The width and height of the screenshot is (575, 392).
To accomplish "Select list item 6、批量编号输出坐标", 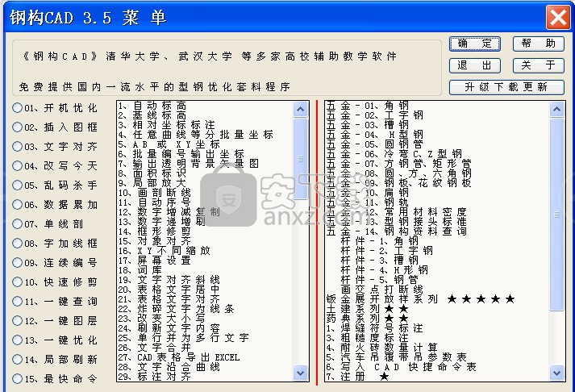I will point(181,154).
